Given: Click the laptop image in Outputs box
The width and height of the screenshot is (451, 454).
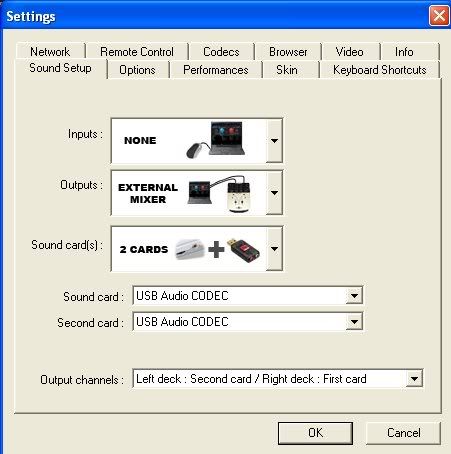Looking at the screenshot, I should pyautogui.click(x=200, y=193).
